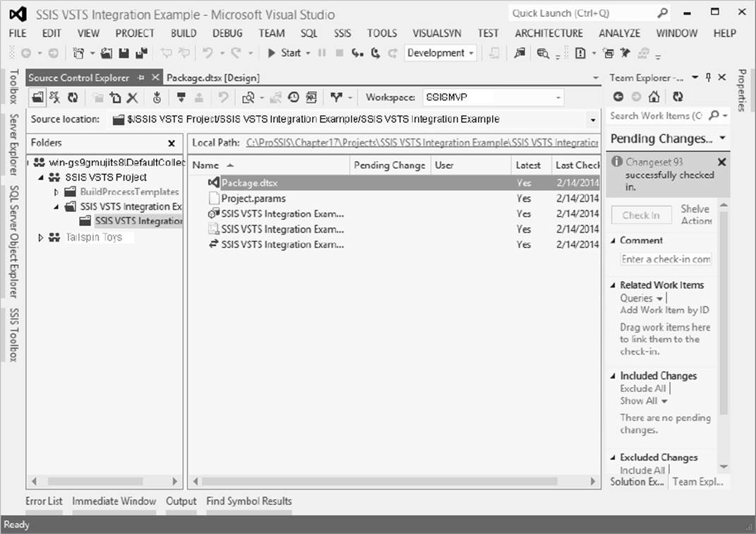Click the Step Over icon in debug toolbar
This screenshot has height=534, width=756.
(375, 53)
